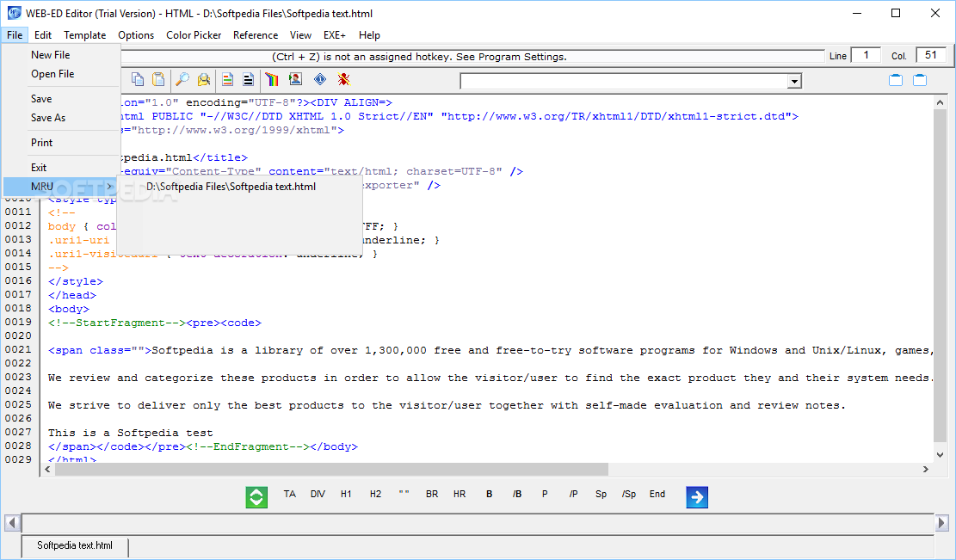Open the View menu

(300, 34)
